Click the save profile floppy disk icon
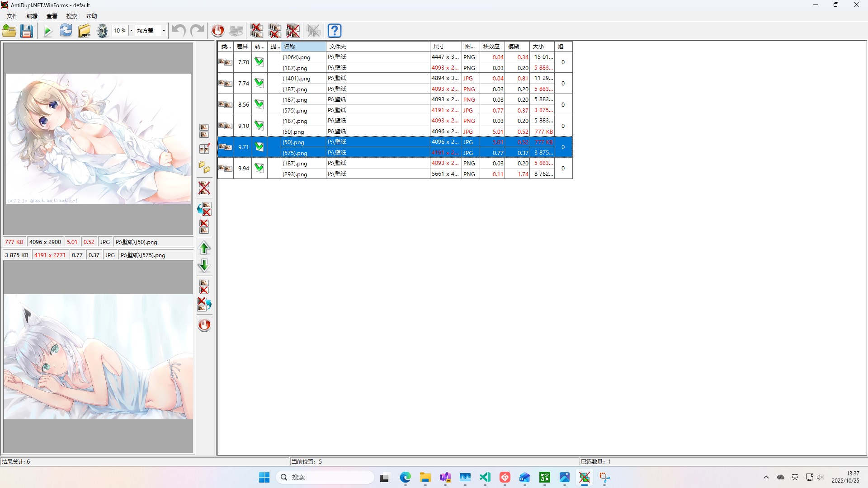868x488 pixels. [x=27, y=31]
